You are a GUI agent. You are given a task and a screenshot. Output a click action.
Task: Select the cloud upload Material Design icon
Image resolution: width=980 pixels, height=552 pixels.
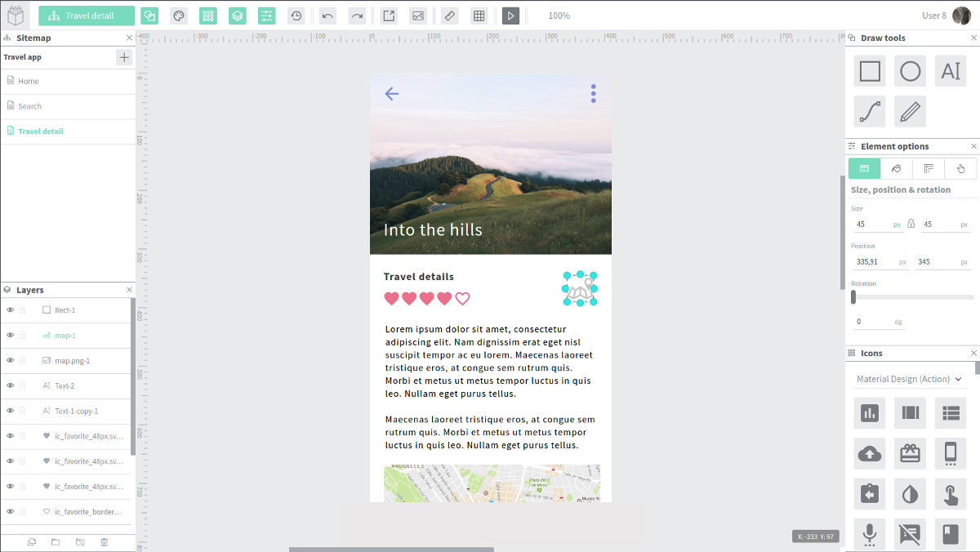point(869,453)
